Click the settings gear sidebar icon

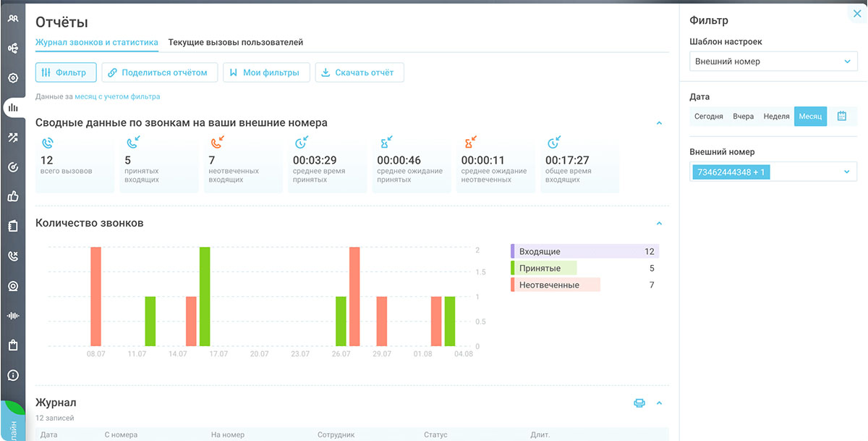tap(12, 78)
